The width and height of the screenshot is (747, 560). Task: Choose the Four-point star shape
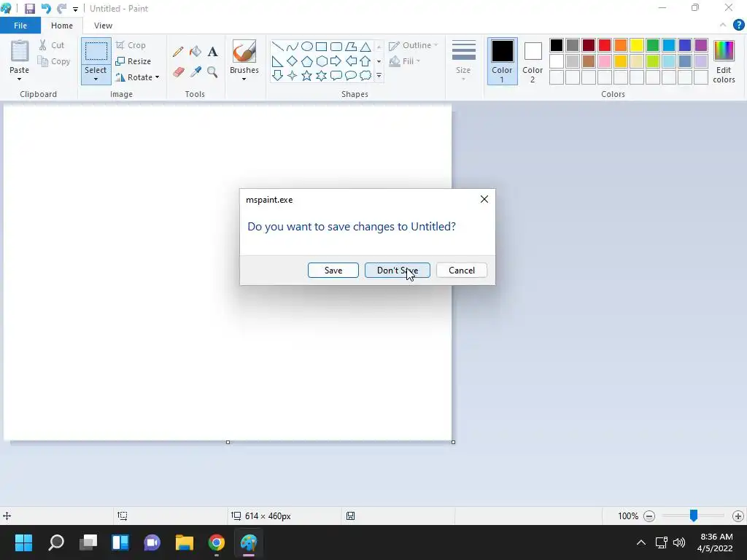click(x=292, y=76)
